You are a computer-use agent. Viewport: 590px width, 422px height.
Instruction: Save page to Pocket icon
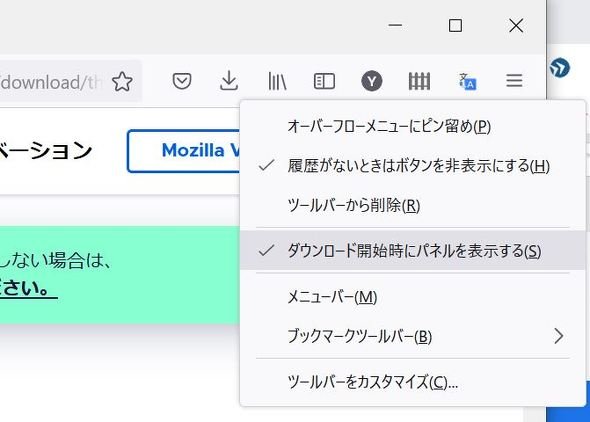pos(182,81)
